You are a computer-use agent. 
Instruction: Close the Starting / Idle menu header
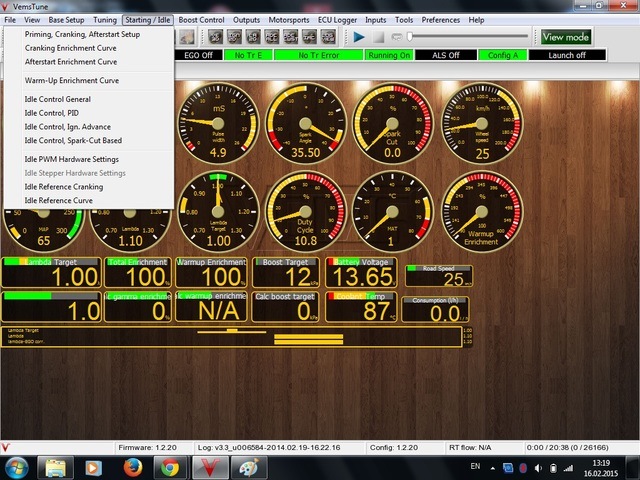click(x=148, y=20)
